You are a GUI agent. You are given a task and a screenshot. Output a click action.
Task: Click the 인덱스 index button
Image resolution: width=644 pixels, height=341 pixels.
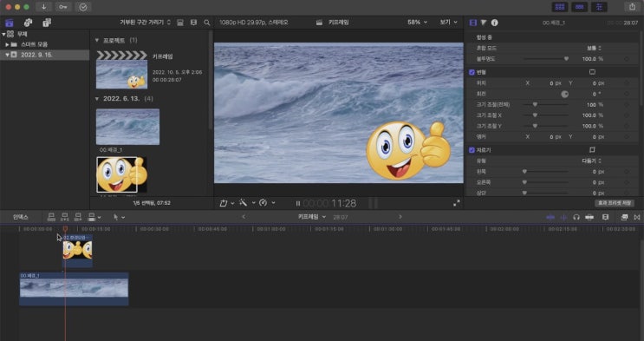click(x=21, y=217)
